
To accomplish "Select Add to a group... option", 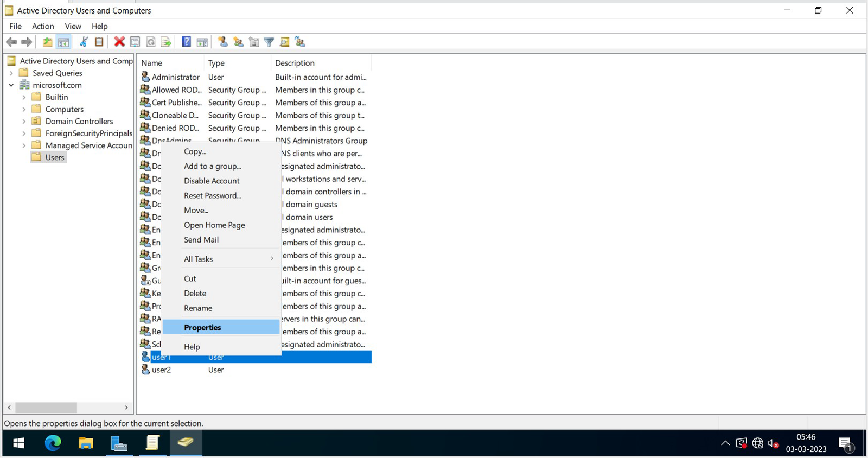I will click(x=221, y=166).
